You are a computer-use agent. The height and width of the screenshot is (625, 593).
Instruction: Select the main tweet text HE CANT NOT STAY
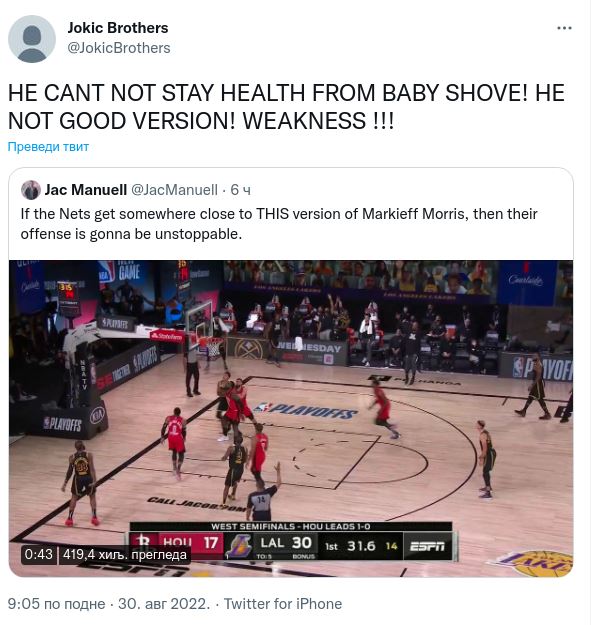(286, 106)
